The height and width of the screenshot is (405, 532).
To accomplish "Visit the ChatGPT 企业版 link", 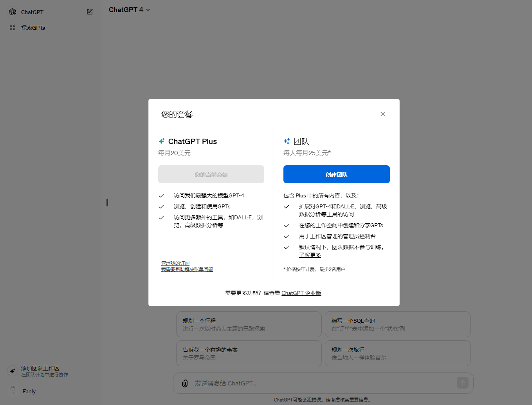I will 301,293.
